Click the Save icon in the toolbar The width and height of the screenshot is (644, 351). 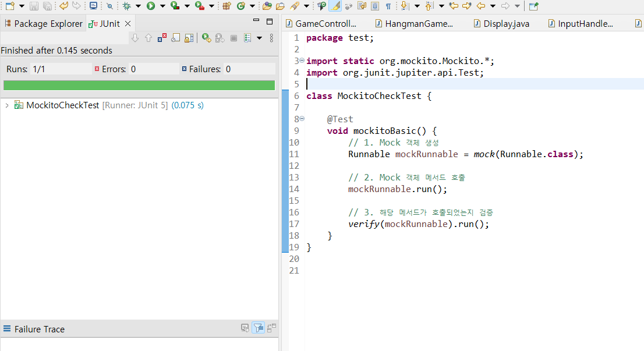pyautogui.click(x=34, y=6)
